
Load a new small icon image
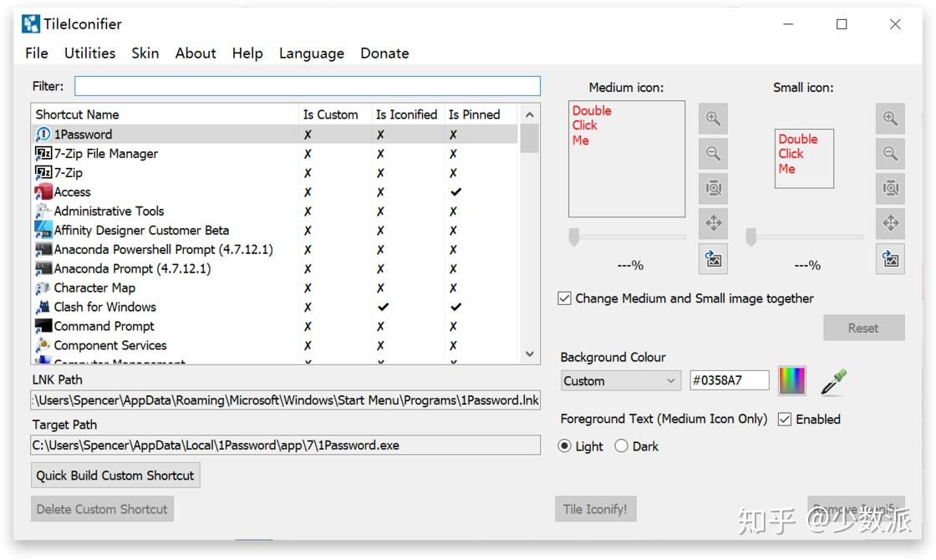890,259
